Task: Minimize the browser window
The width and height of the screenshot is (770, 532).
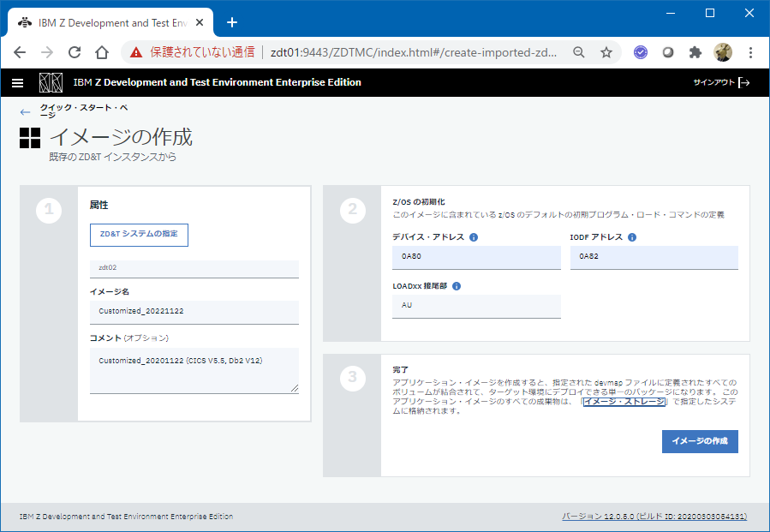Action: pos(671,13)
